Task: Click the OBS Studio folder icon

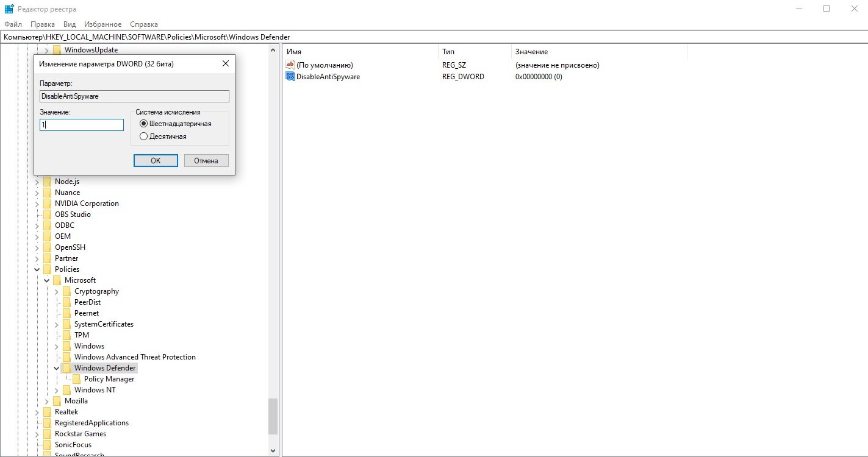Action: pos(48,214)
